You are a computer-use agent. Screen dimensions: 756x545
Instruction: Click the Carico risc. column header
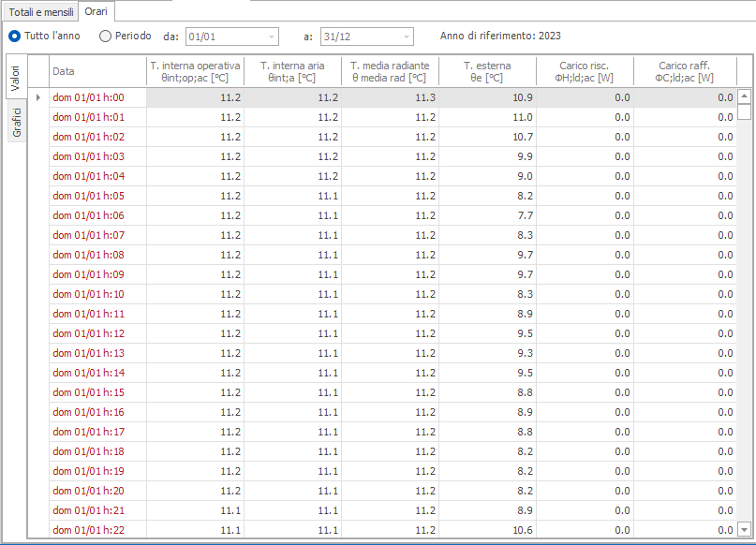coord(585,71)
